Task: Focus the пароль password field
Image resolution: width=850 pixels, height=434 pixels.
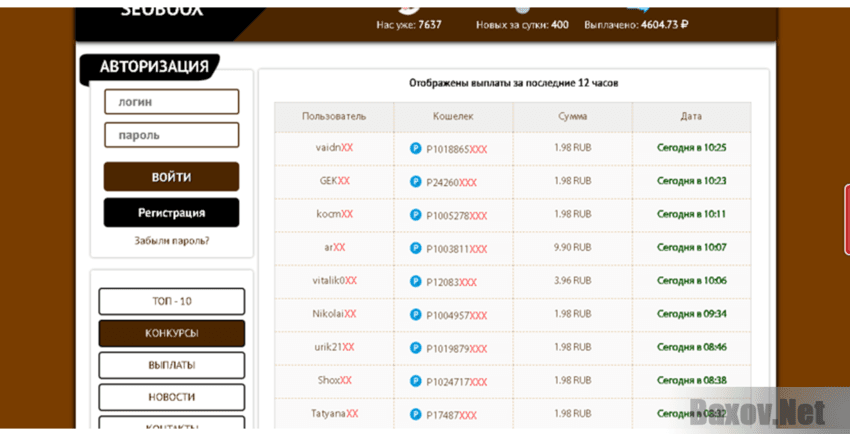Action: pyautogui.click(x=171, y=135)
